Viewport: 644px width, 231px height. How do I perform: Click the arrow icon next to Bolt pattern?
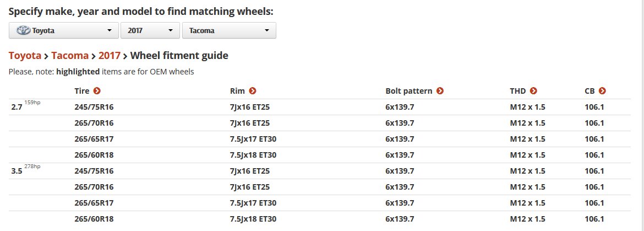point(440,91)
